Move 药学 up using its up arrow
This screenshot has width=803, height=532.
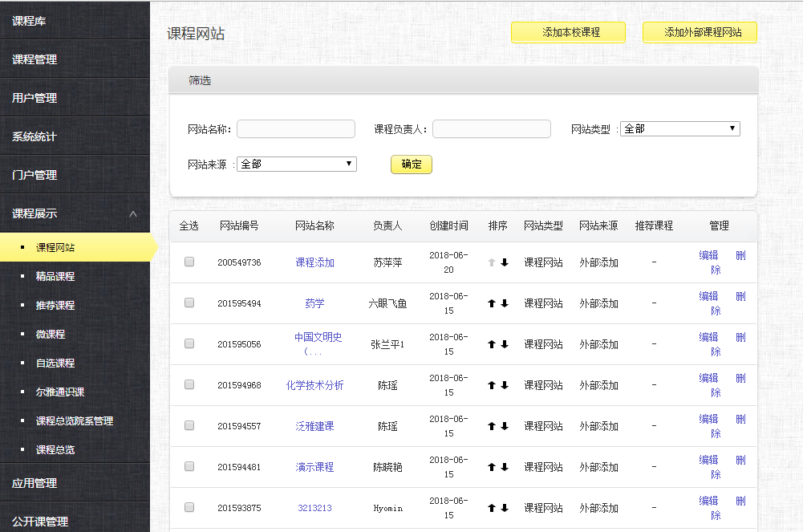490,303
